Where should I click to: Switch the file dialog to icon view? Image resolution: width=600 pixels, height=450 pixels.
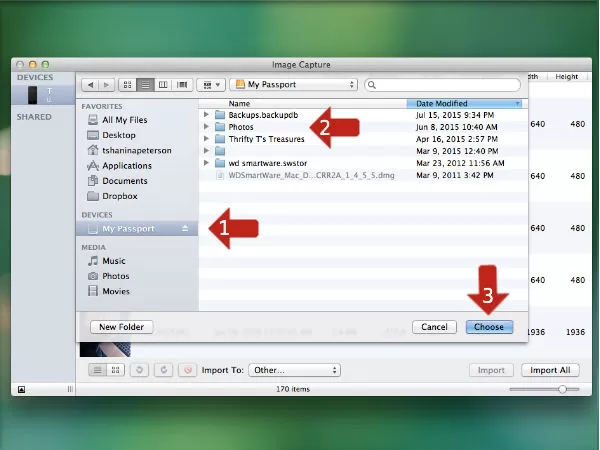(x=127, y=85)
